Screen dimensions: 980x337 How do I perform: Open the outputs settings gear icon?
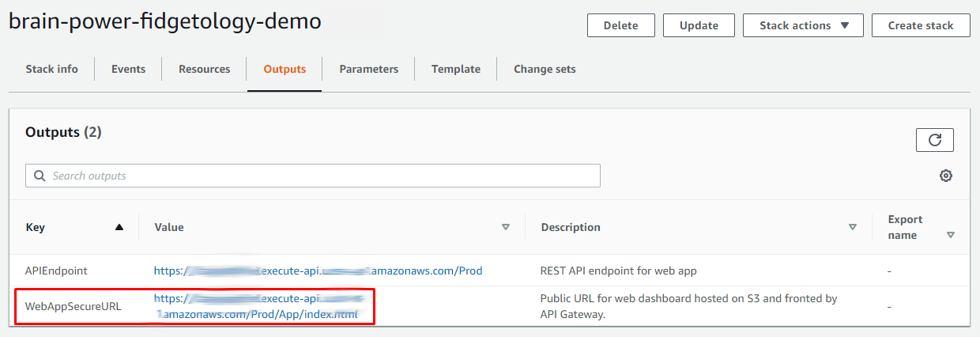pos(945,176)
